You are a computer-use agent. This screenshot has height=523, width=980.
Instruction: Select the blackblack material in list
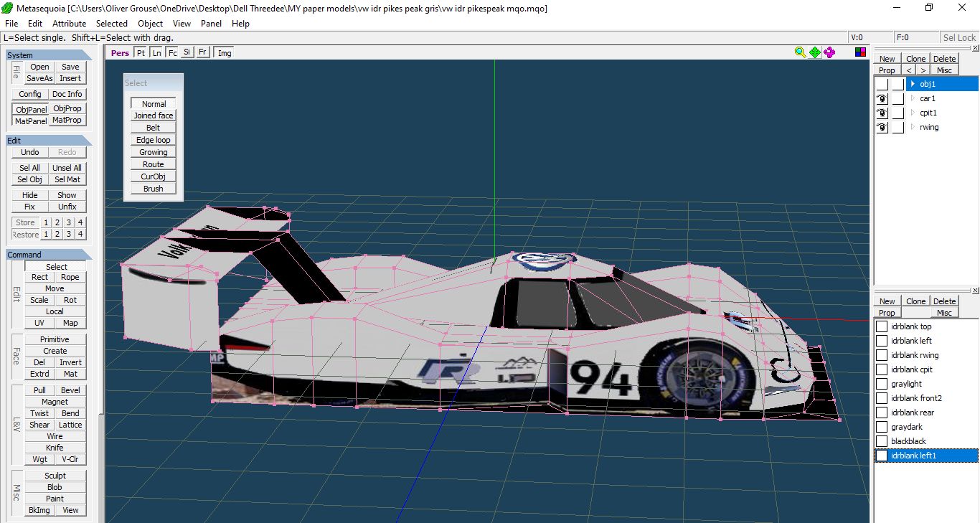click(x=908, y=441)
